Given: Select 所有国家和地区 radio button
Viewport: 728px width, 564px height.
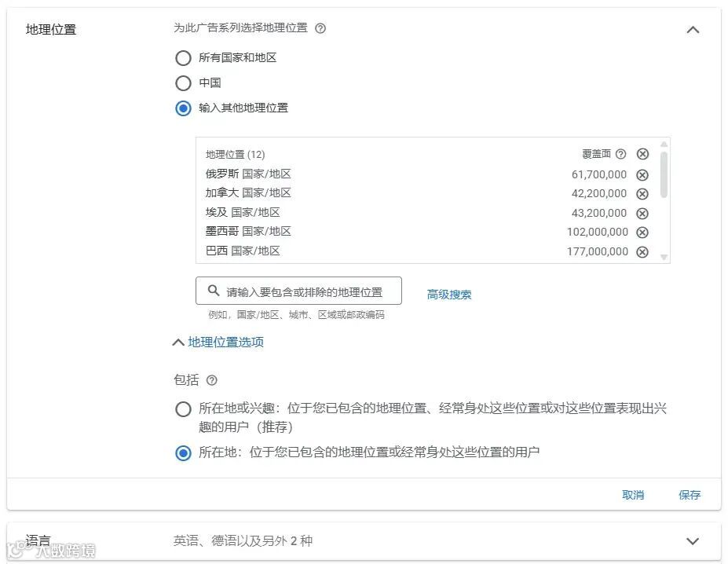Looking at the screenshot, I should [183, 58].
